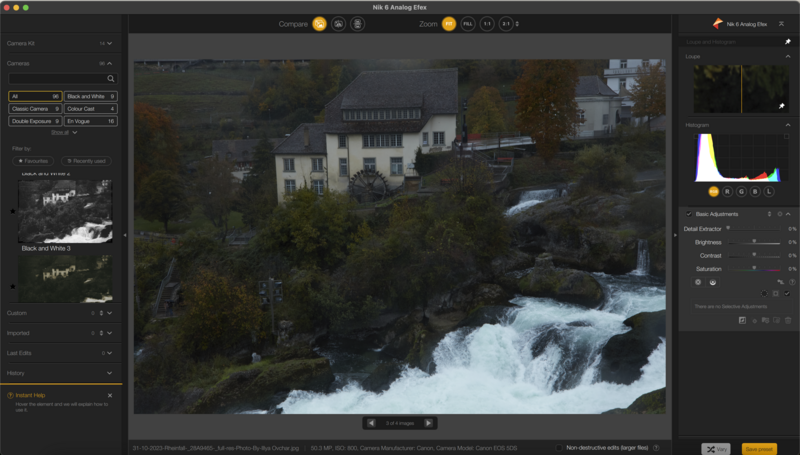Screen dimensions: 800x455
Task: Select Colour Cast preset category
Action: coord(91,109)
